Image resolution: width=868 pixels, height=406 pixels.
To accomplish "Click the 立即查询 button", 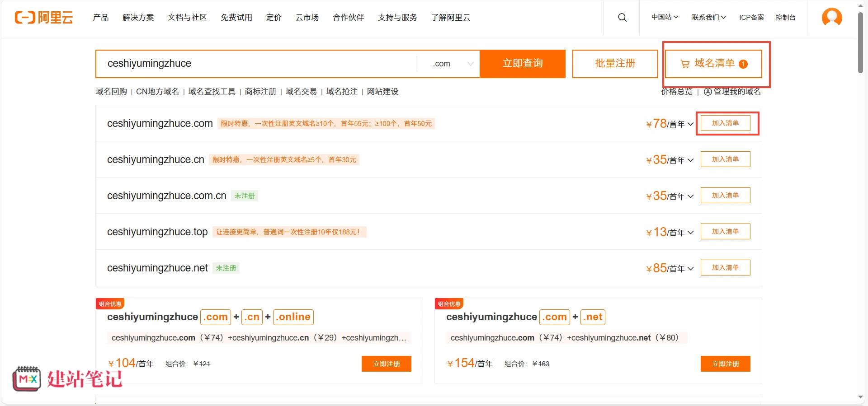I will click(523, 64).
